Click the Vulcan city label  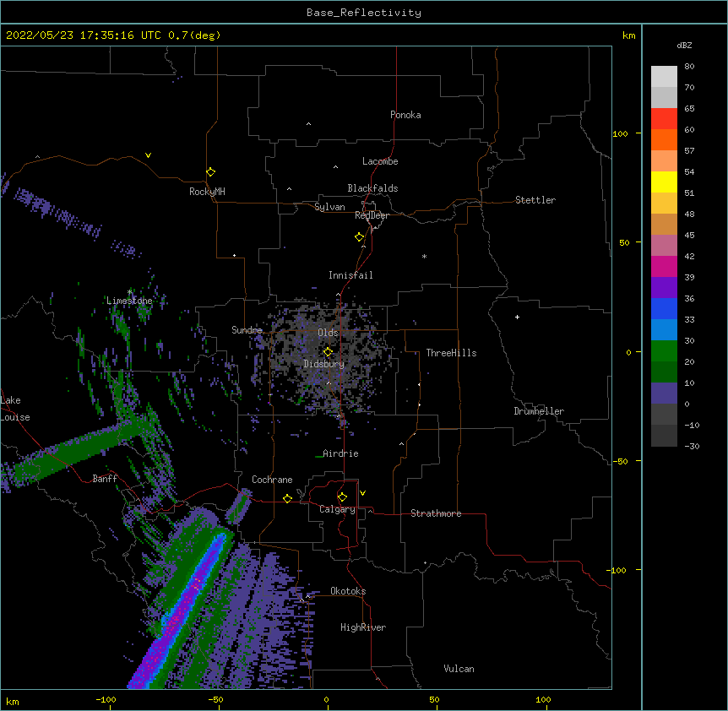[459, 669]
